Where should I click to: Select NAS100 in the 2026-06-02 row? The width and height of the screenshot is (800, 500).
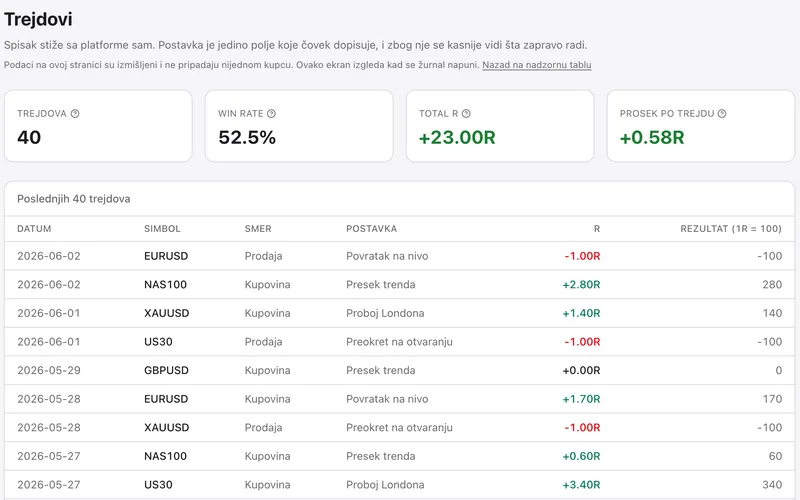click(165, 285)
